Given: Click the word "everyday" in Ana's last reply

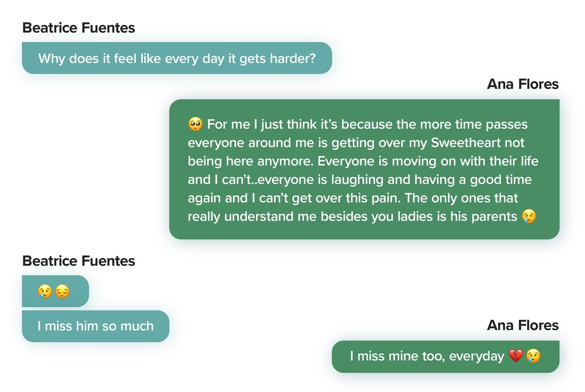Looking at the screenshot, I should (476, 356).
